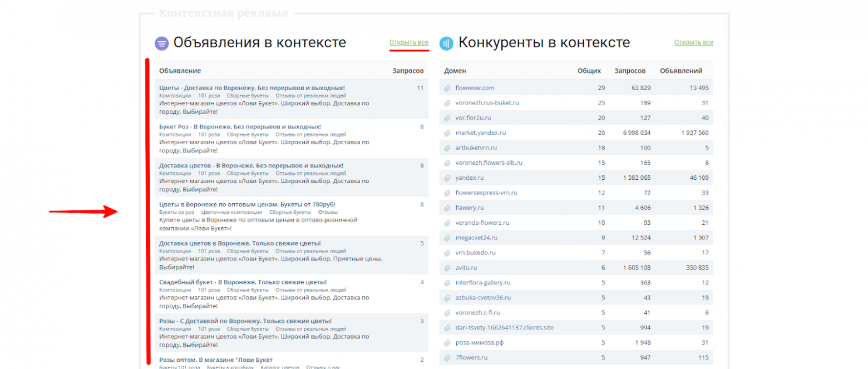Click the Объявление column header
868x369 pixels.
(x=180, y=71)
